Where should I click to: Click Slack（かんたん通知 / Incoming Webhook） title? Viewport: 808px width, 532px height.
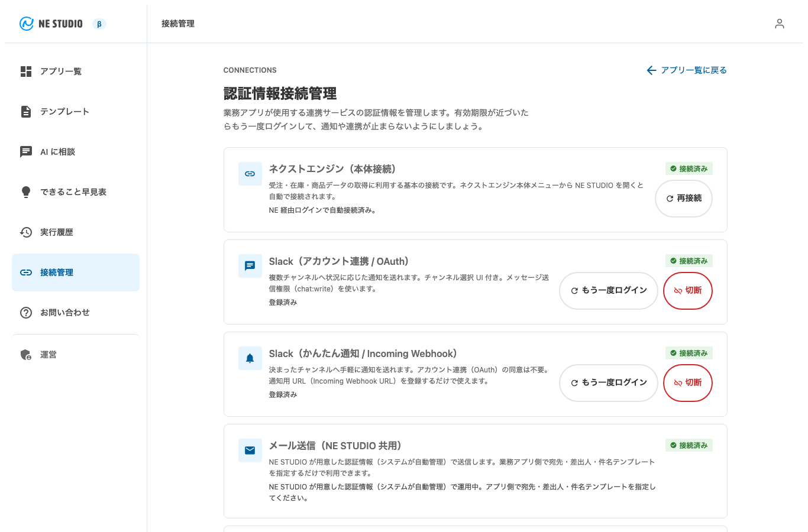pos(363,353)
